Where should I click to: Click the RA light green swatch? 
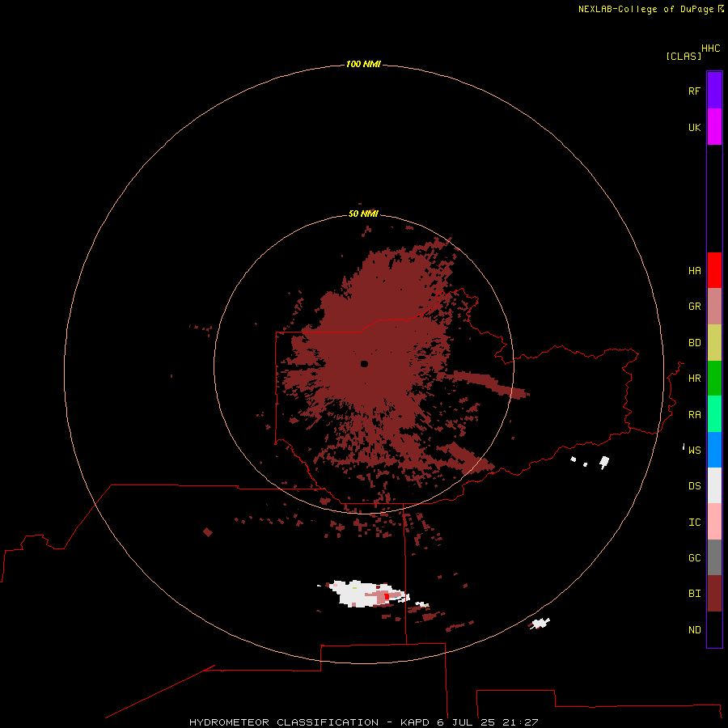(714, 414)
